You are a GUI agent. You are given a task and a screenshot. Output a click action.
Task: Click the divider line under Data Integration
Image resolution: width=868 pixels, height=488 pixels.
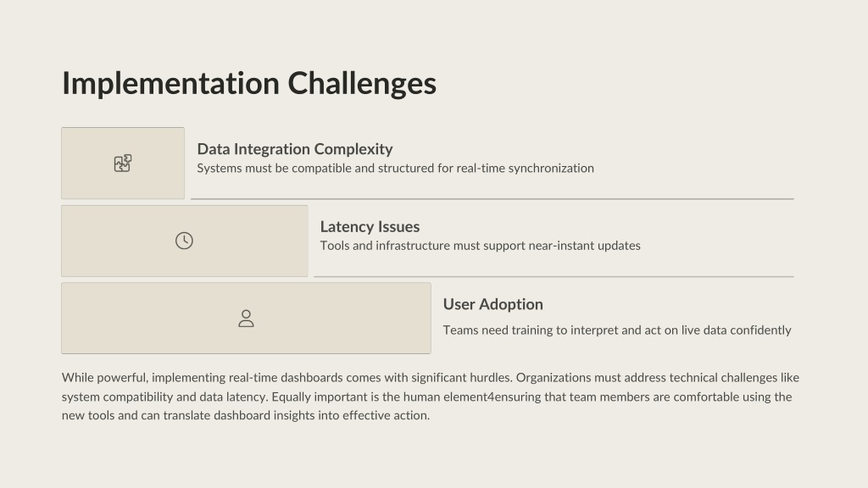(x=492, y=198)
